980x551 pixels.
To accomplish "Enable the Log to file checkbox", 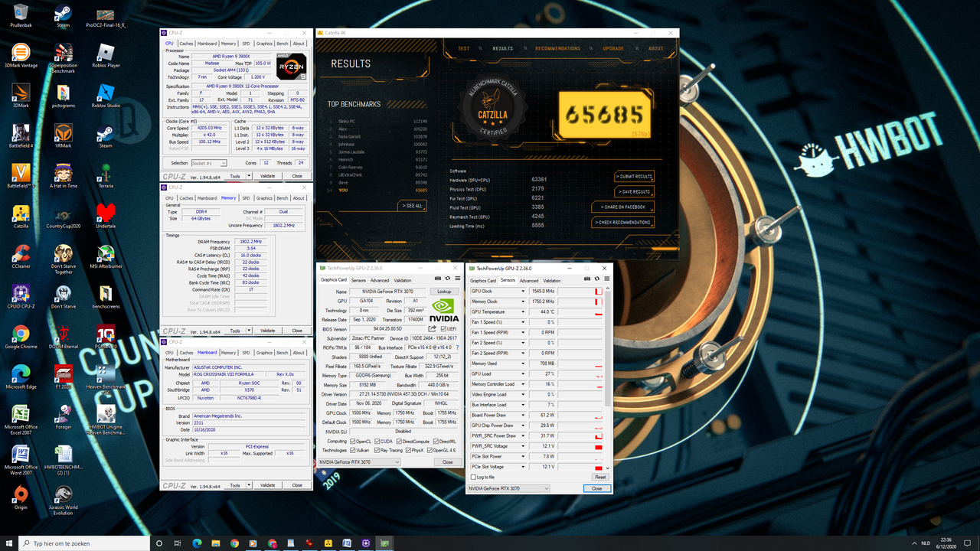I will 473,477.
